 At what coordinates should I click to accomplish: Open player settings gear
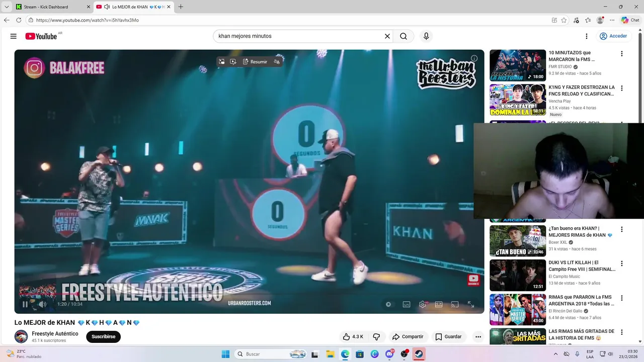pyautogui.click(x=423, y=304)
